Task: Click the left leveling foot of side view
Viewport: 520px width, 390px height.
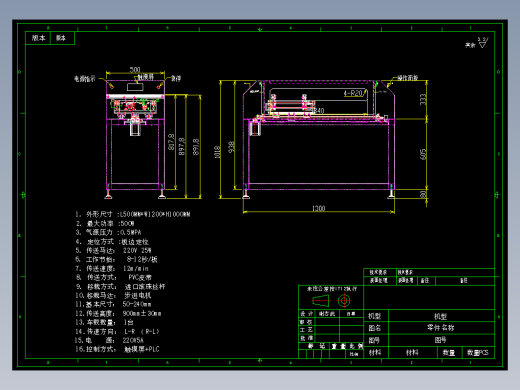Action: [246, 194]
